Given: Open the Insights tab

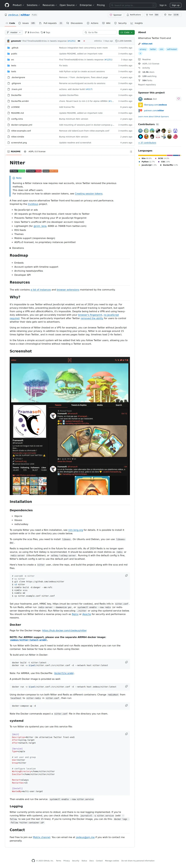Looking at the screenshot, I should pyautogui.click(x=137, y=23).
